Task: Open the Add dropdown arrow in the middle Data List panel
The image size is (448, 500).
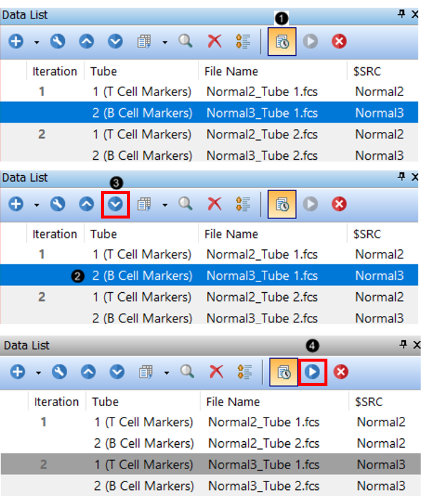Action: [x=37, y=205]
